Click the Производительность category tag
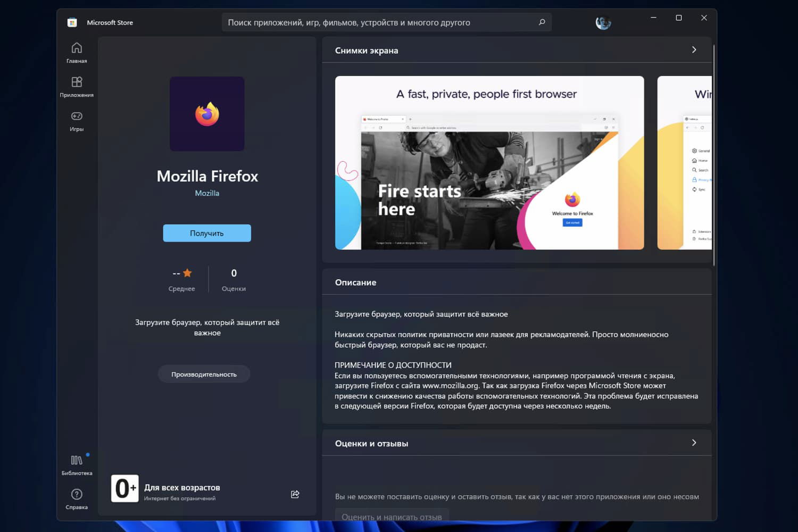Image resolution: width=798 pixels, height=532 pixels. pyautogui.click(x=204, y=374)
